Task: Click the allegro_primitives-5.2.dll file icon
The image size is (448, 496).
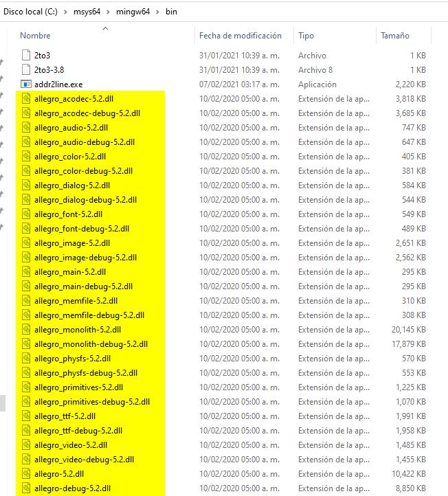Action: [26, 387]
